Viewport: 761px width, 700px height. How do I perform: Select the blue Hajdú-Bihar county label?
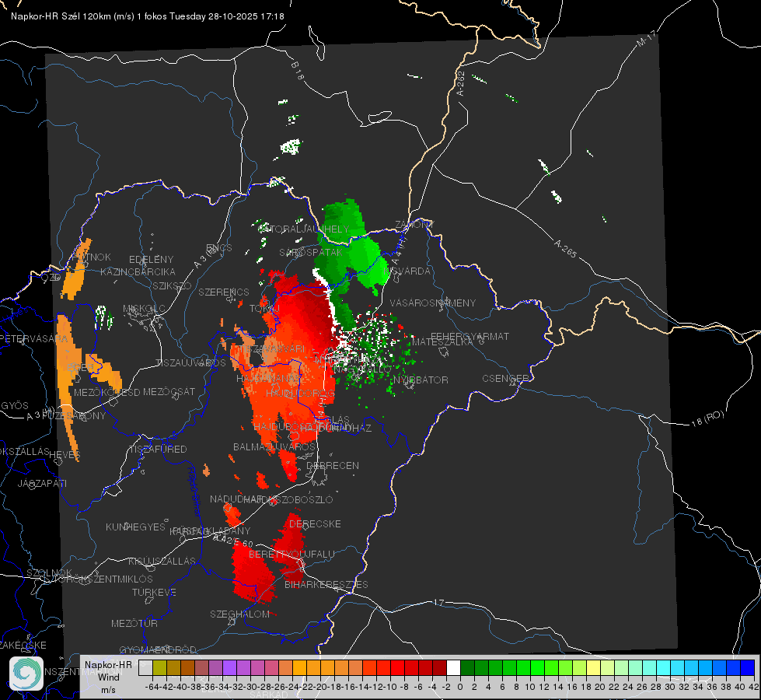click(x=194, y=492)
